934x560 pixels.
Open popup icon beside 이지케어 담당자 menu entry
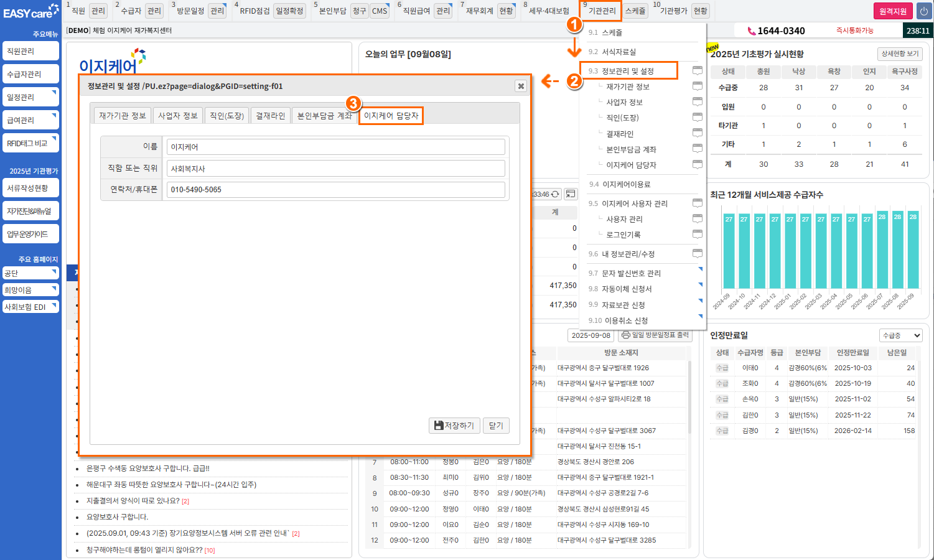coord(698,164)
